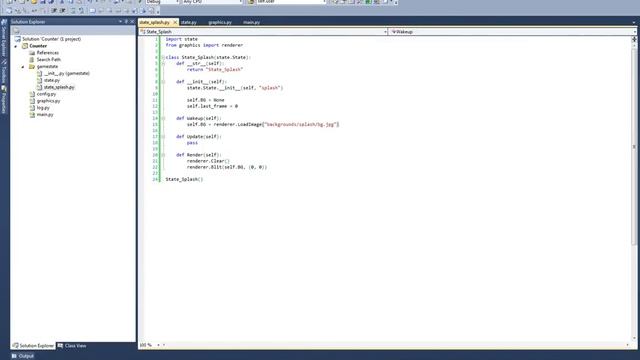Image resolution: width=640 pixels, height=360 pixels.
Task: Select the Search Path node
Action: 49,60
